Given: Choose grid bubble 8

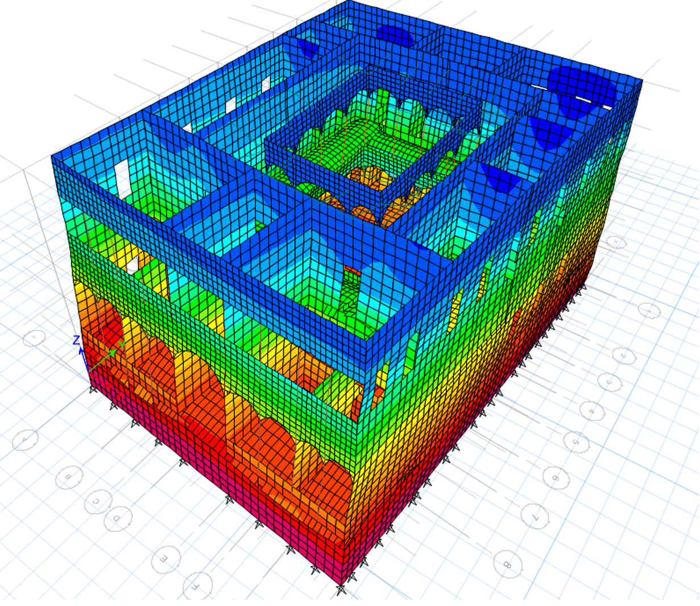Looking at the screenshot, I should click(x=507, y=564).
